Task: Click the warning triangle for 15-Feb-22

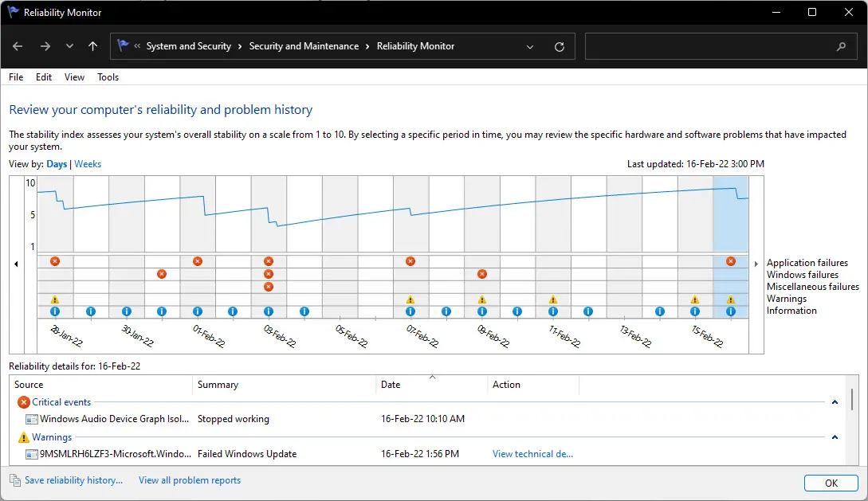Action: pos(695,299)
